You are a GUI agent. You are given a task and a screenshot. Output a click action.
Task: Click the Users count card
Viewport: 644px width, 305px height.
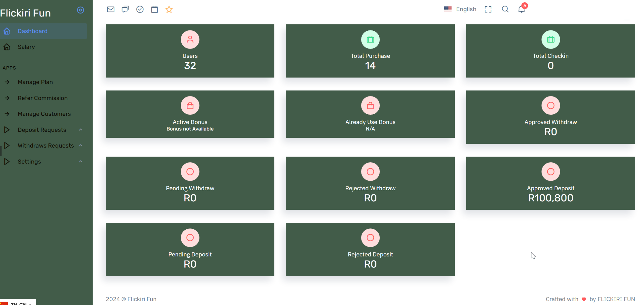tap(190, 51)
